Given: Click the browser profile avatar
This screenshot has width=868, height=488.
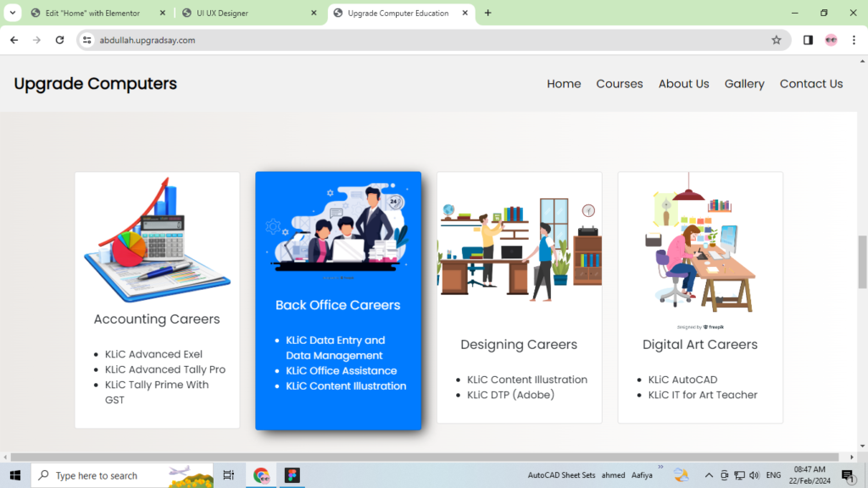Looking at the screenshot, I should (x=831, y=40).
